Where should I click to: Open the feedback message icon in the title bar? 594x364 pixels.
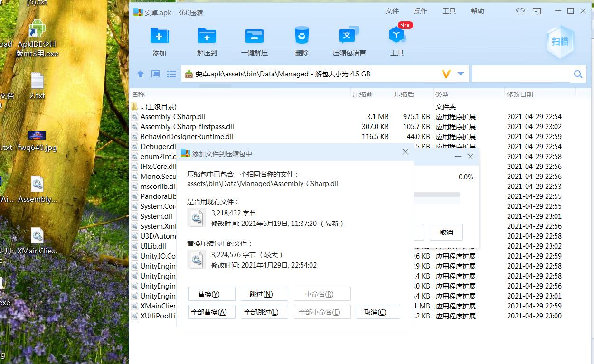pyautogui.click(x=537, y=11)
